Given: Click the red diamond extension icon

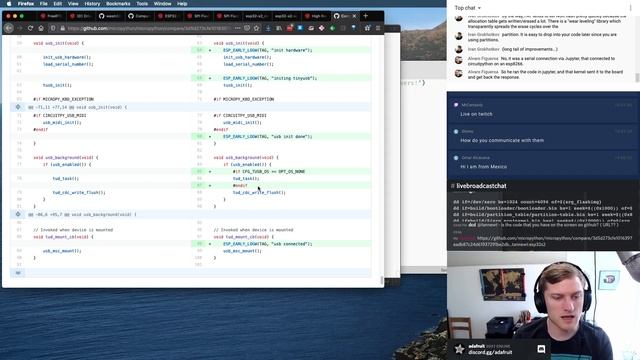Looking at the screenshot, I should (x=322, y=28).
